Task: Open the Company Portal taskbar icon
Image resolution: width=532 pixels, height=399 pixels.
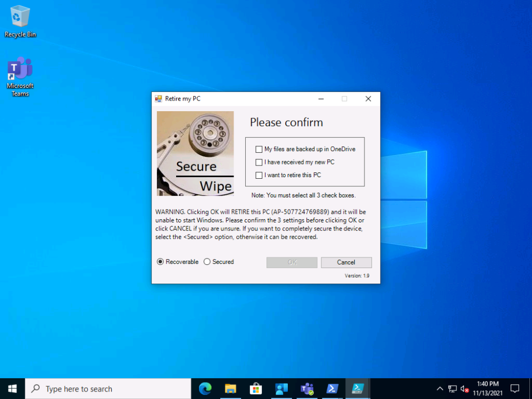Action: click(281, 389)
